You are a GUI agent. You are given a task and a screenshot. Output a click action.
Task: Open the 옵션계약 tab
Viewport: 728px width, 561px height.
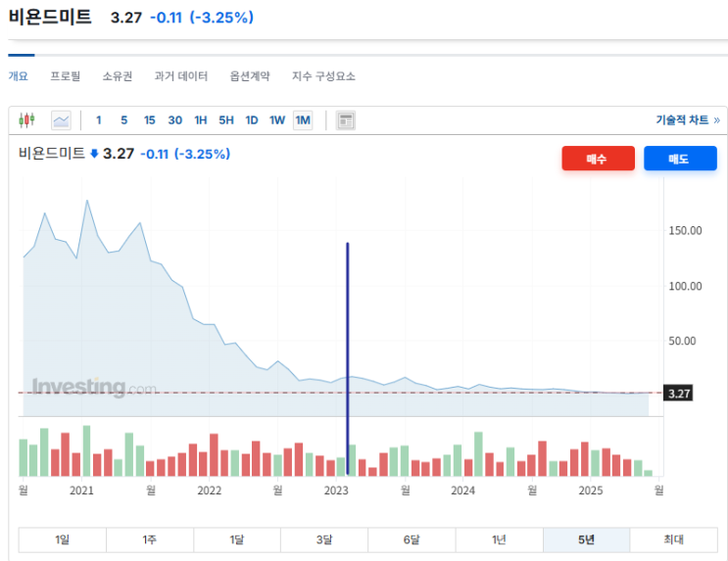pos(250,76)
